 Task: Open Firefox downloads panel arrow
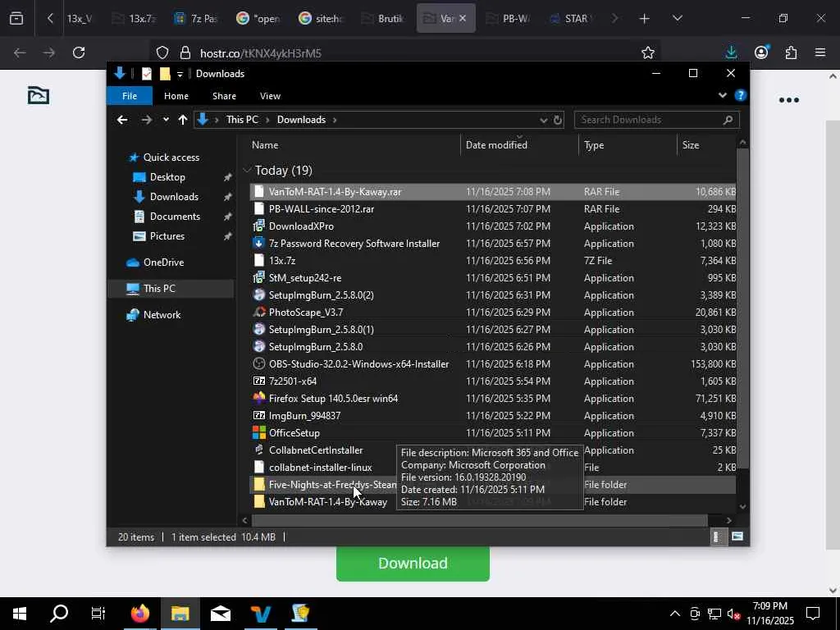pyautogui.click(x=731, y=52)
